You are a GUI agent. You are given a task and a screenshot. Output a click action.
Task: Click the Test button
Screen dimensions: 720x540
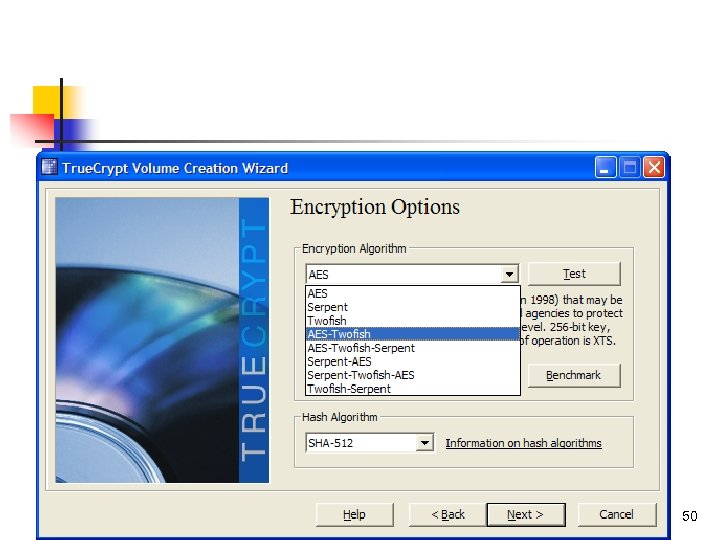coord(574,274)
